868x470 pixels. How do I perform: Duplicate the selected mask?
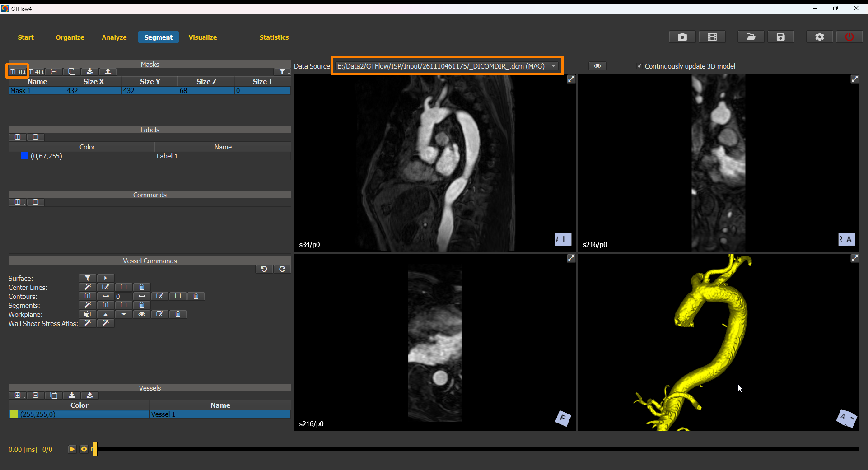pyautogui.click(x=72, y=72)
